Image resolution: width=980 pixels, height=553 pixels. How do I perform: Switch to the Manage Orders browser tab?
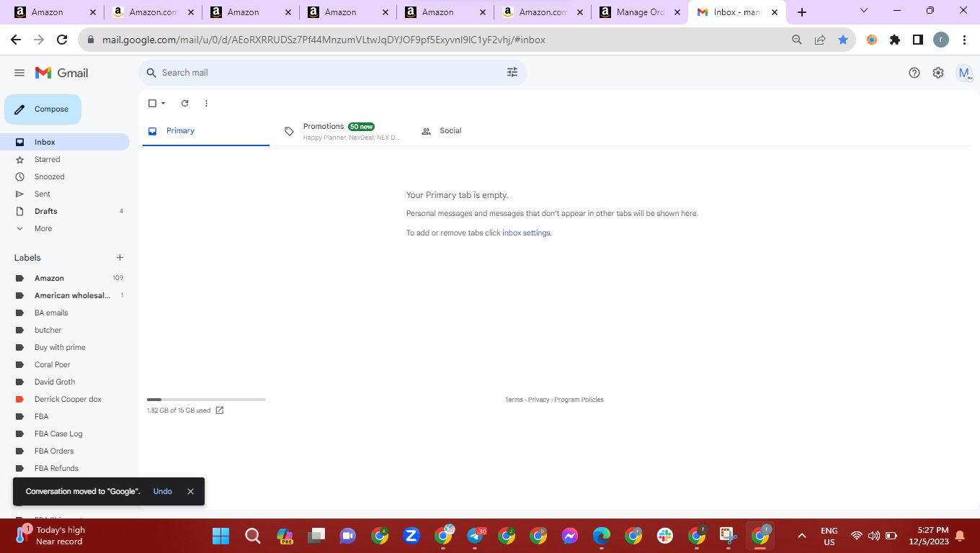[639, 12]
